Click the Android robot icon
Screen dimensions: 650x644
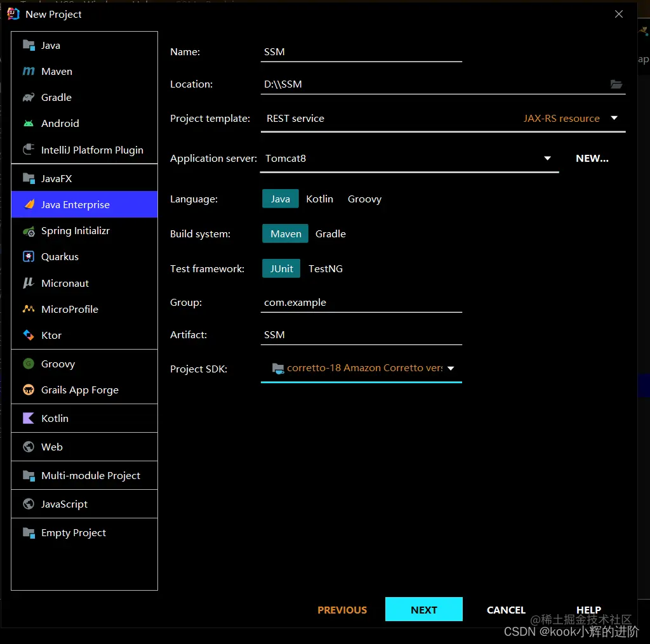pos(29,124)
